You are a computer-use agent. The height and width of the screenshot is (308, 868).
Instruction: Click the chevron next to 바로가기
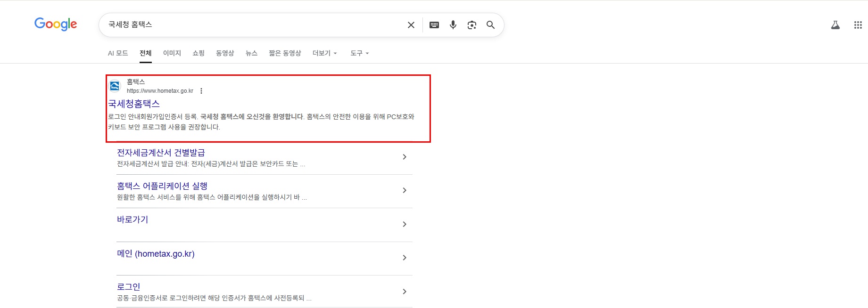(x=405, y=224)
